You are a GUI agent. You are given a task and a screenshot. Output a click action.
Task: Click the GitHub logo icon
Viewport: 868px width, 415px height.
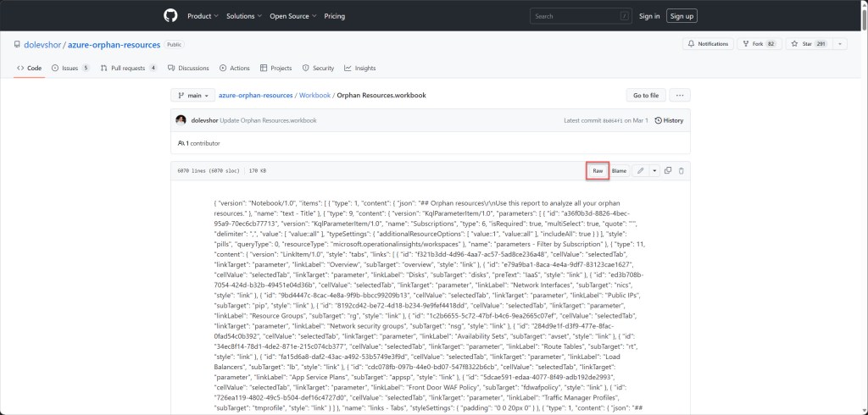170,15
